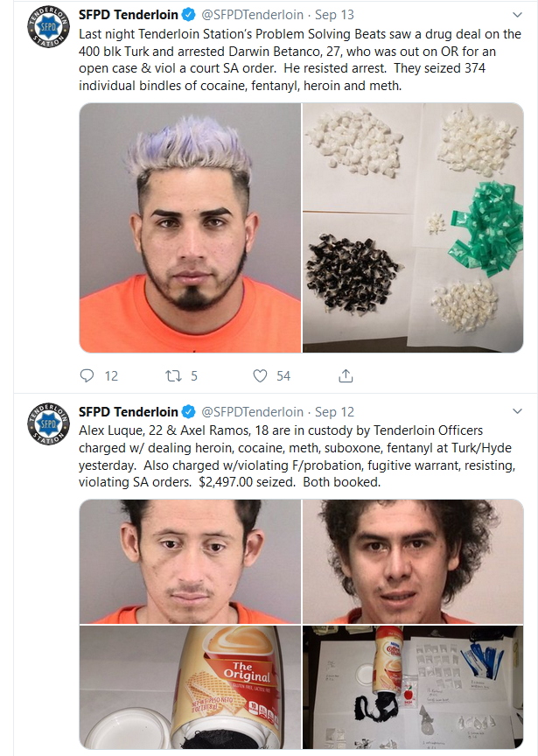
Task: Click the SFPD Tenderloin avatar on first tweet
Action: click(x=48, y=26)
